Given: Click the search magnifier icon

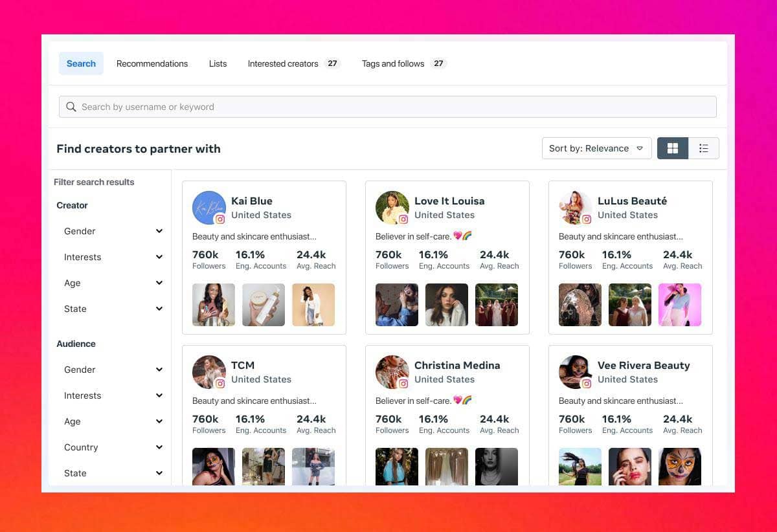Looking at the screenshot, I should (71, 107).
